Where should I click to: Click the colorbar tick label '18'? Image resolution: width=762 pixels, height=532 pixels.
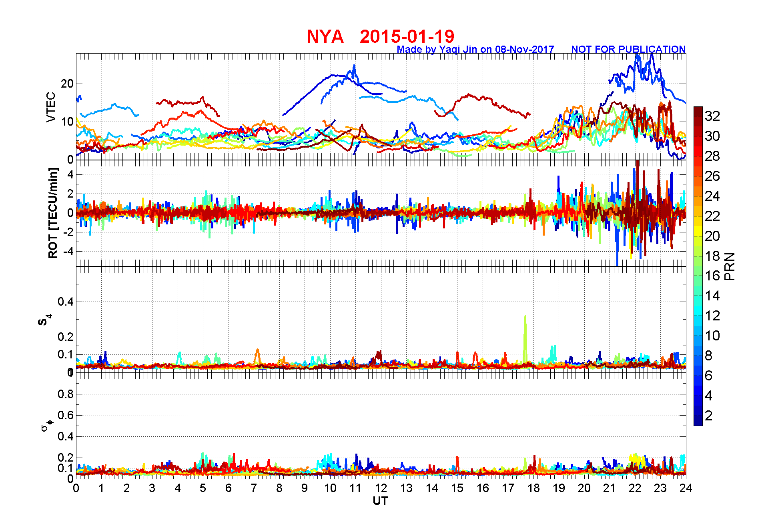tap(712, 256)
